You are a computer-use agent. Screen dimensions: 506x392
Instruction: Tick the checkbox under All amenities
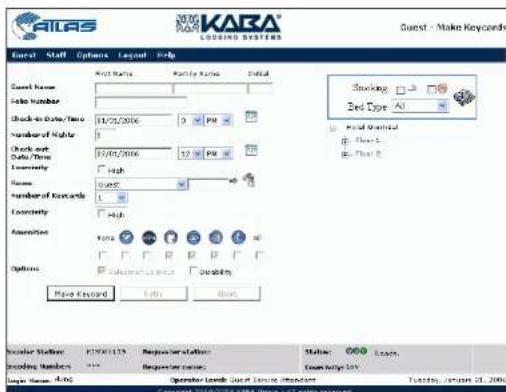[x=260, y=255]
